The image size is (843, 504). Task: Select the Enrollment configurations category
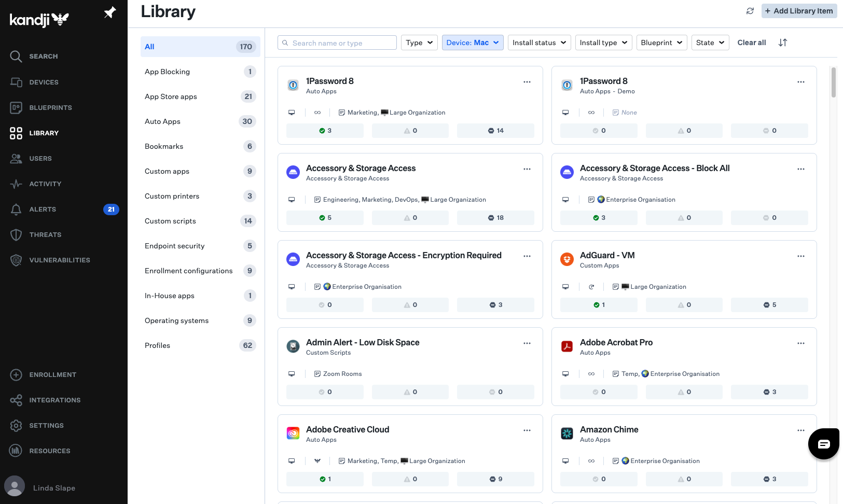(200, 271)
